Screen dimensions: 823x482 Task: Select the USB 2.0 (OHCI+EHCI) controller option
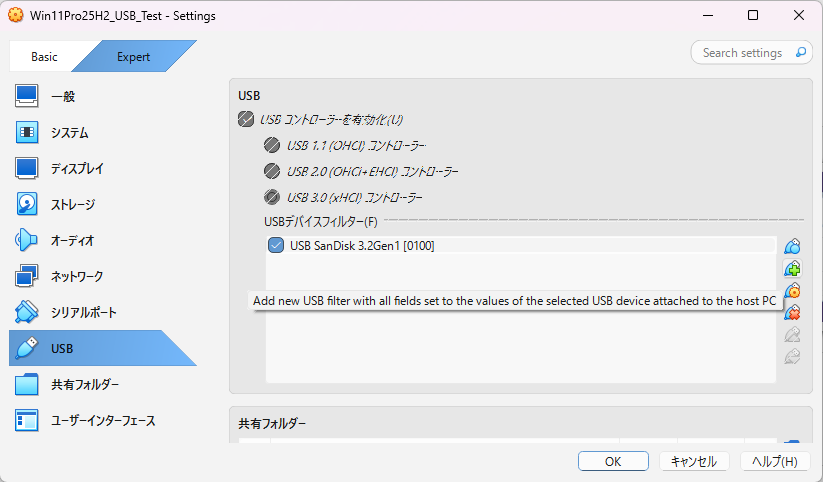coord(272,171)
